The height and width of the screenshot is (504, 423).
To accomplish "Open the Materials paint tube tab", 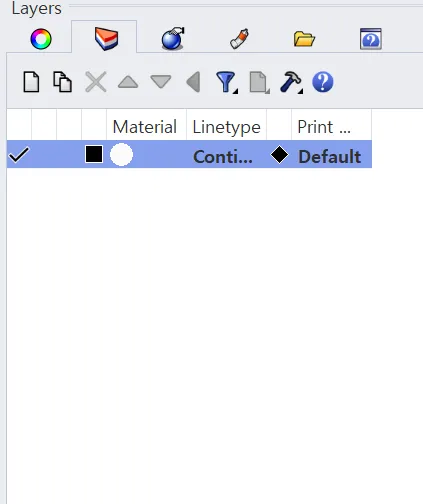I will (x=239, y=39).
